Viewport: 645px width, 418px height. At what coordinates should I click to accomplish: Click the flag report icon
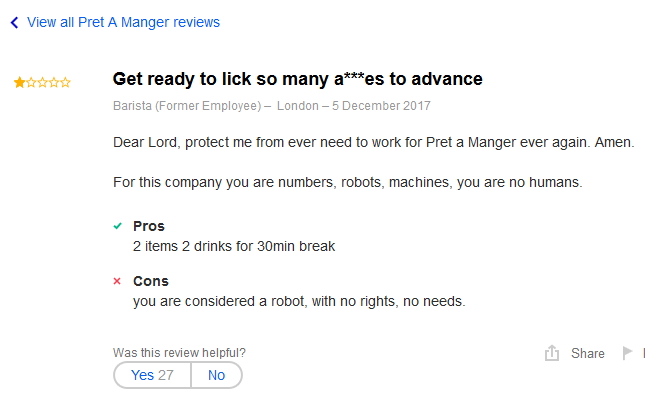coord(628,353)
